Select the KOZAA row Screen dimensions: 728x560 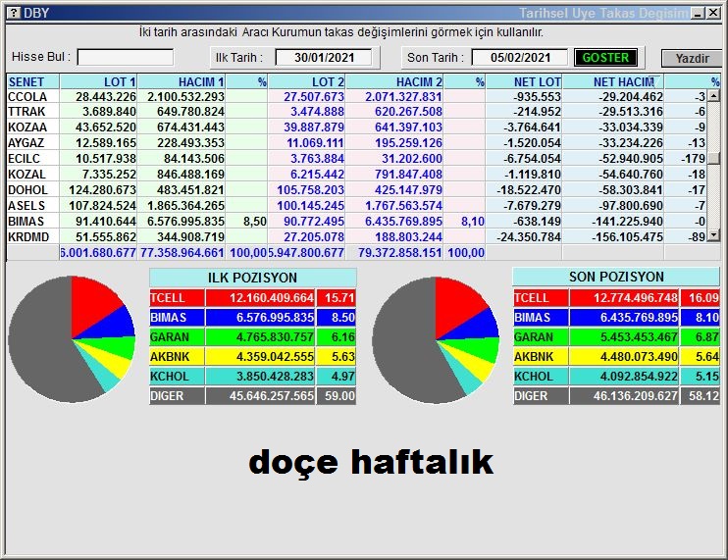point(356,127)
